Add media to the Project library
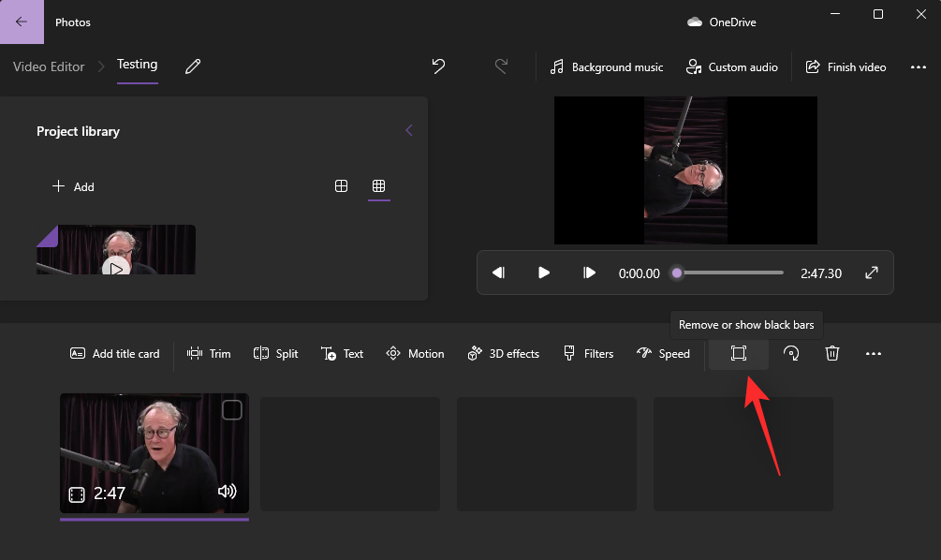Viewport: 941px width, 560px height. (x=73, y=186)
